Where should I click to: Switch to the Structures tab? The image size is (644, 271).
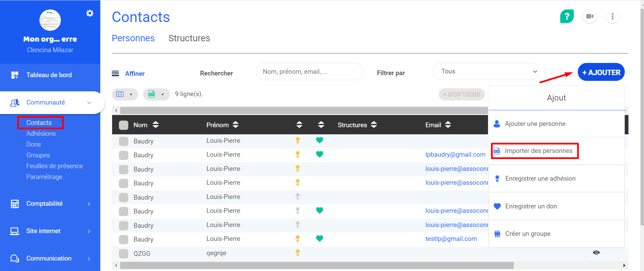coord(189,38)
